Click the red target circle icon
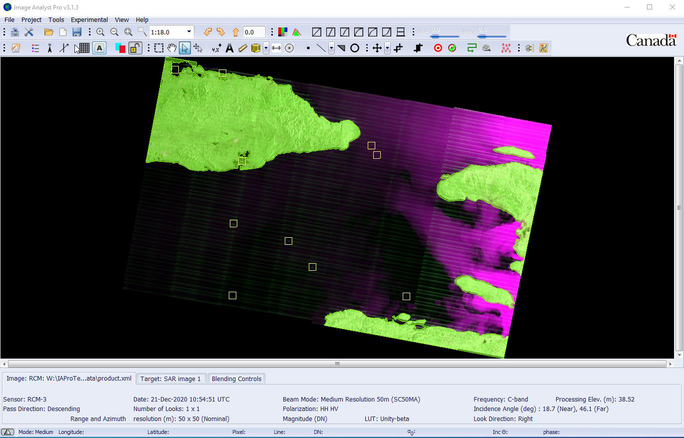 point(438,48)
